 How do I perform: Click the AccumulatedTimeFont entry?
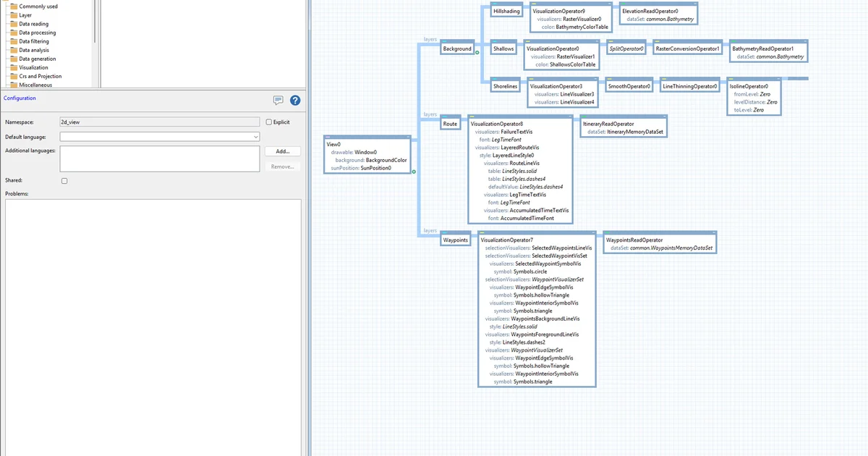[527, 218]
